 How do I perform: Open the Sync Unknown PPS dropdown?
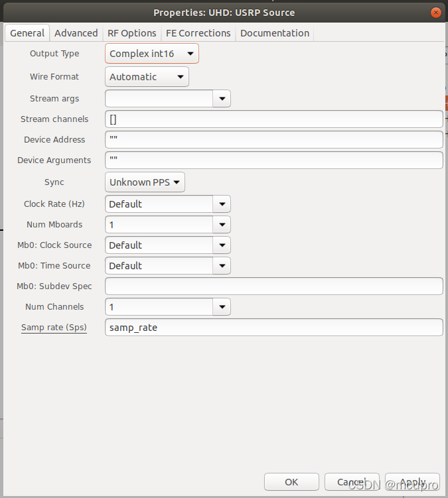145,182
